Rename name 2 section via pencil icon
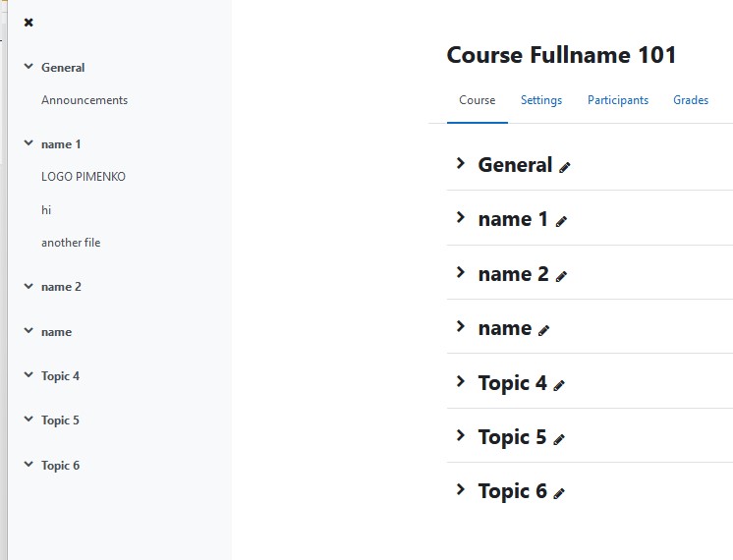The height and width of the screenshot is (560, 733). pos(561,276)
